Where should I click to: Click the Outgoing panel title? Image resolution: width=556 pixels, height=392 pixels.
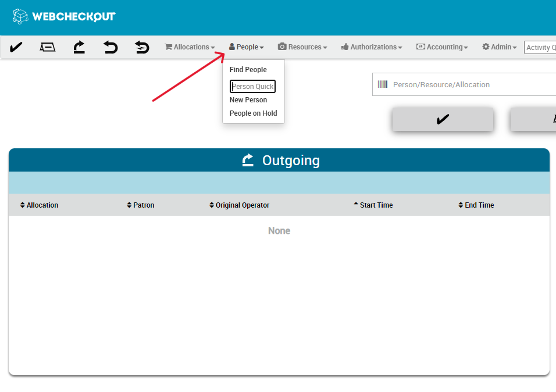click(x=291, y=161)
